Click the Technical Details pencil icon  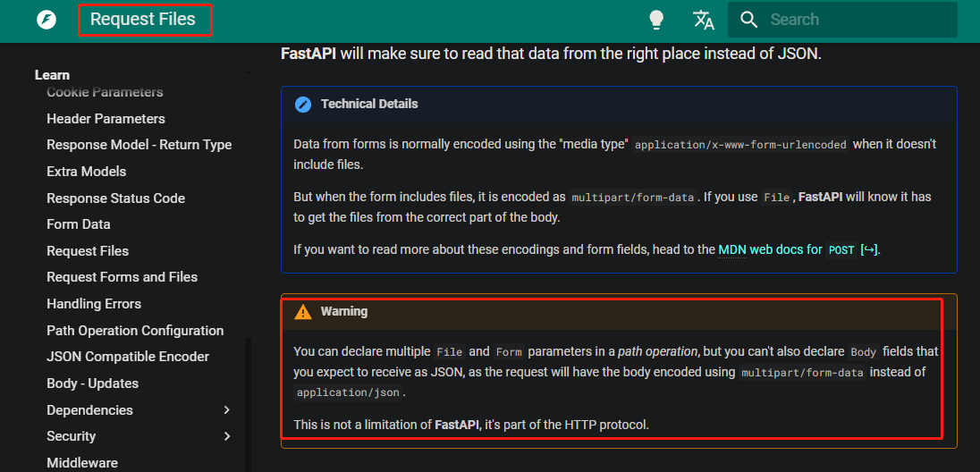point(303,104)
